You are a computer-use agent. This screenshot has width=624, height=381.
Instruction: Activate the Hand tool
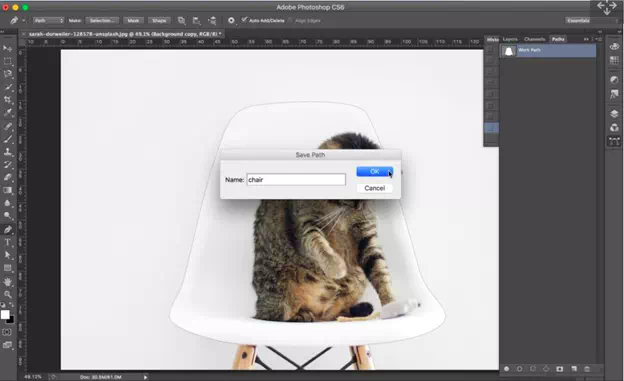8,281
